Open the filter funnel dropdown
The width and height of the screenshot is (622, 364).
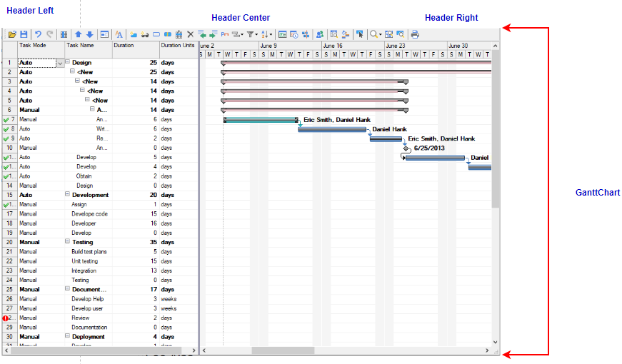[252, 34]
